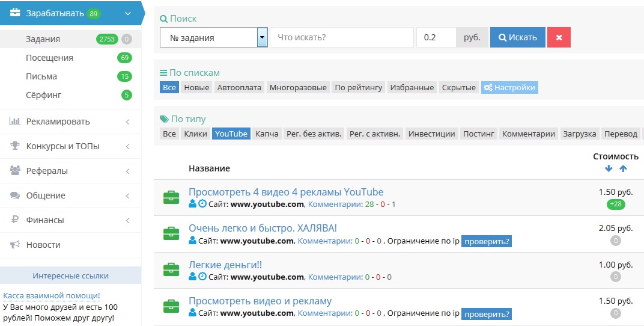This screenshot has height=326, width=644.
Task: Click the chat bubbles icon beside Общение
Action: click(x=15, y=195)
